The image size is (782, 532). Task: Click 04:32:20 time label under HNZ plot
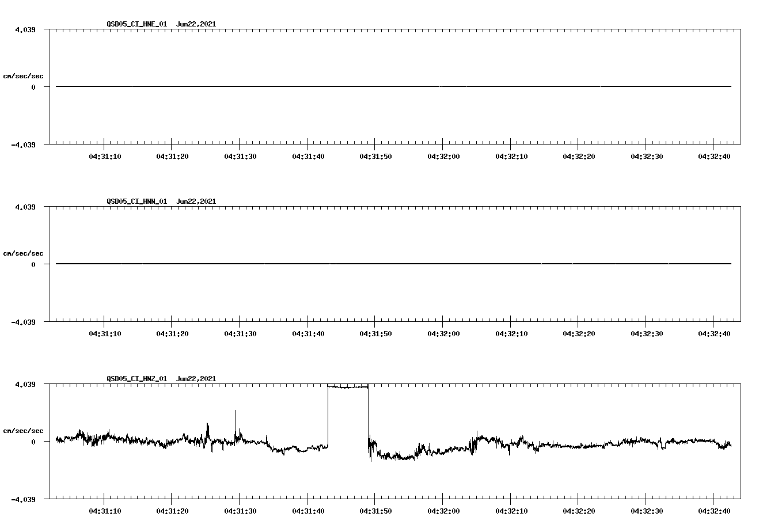point(579,511)
